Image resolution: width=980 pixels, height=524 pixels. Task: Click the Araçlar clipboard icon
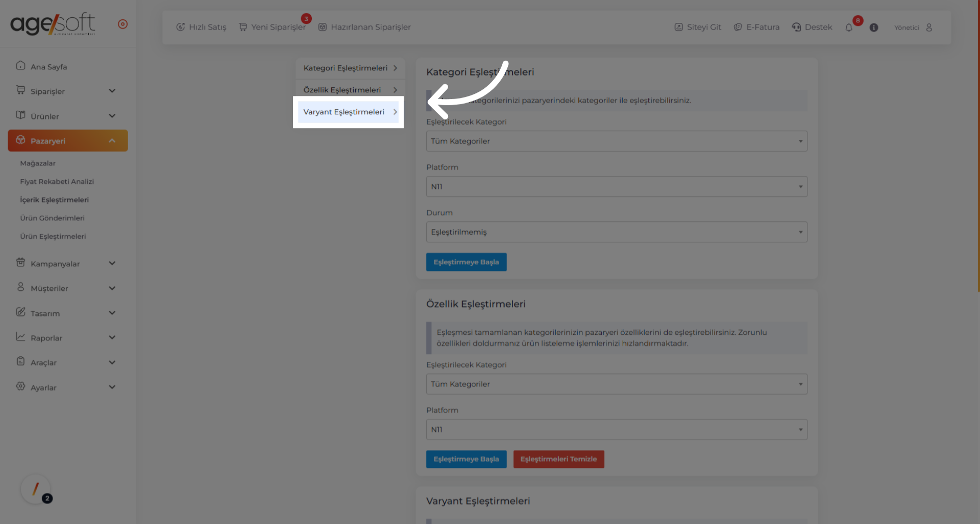(20, 361)
